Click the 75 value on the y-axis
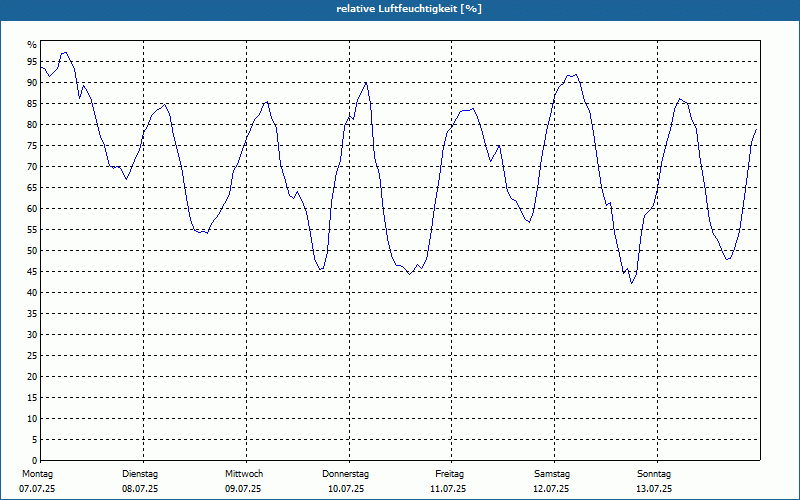Viewport: 800px width, 500px height. 32,146
